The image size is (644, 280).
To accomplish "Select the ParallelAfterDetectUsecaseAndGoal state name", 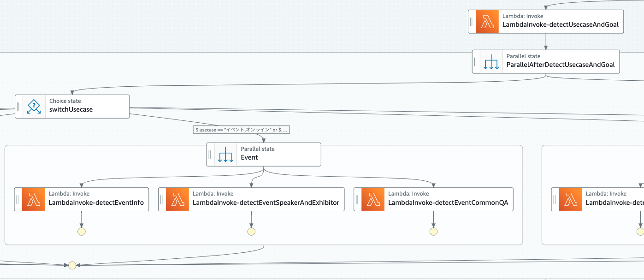I will pyautogui.click(x=561, y=65).
